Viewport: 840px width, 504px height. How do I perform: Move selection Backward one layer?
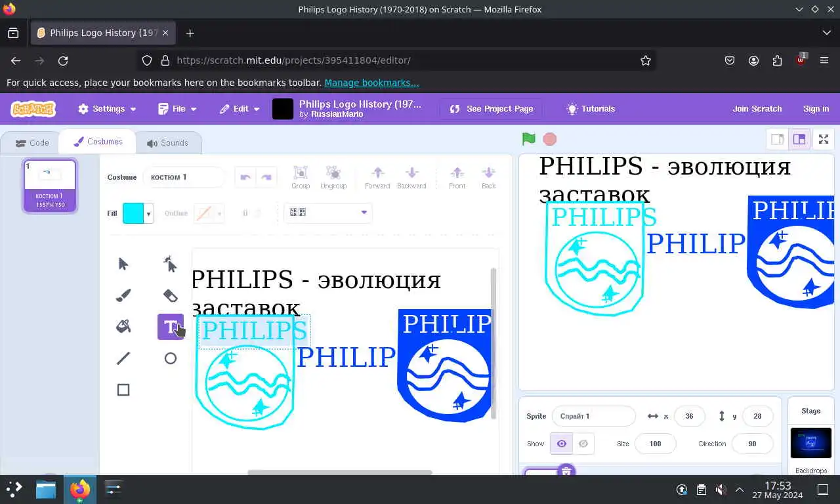tap(411, 177)
